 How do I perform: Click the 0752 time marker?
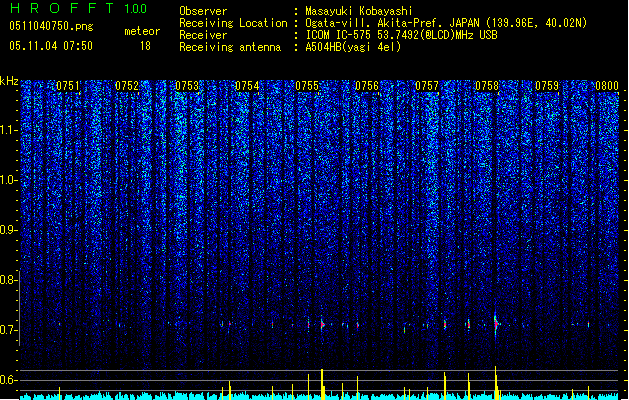pos(127,86)
